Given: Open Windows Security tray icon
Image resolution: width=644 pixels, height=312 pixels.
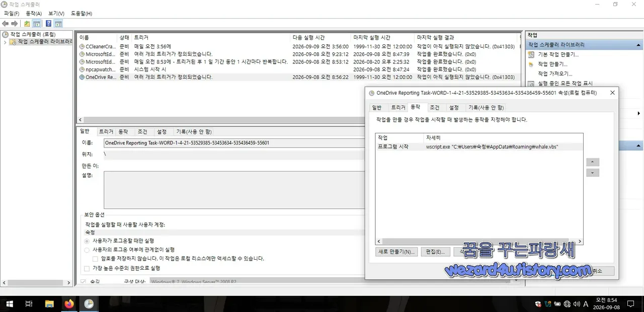Looking at the screenshot, I should click(538, 303).
